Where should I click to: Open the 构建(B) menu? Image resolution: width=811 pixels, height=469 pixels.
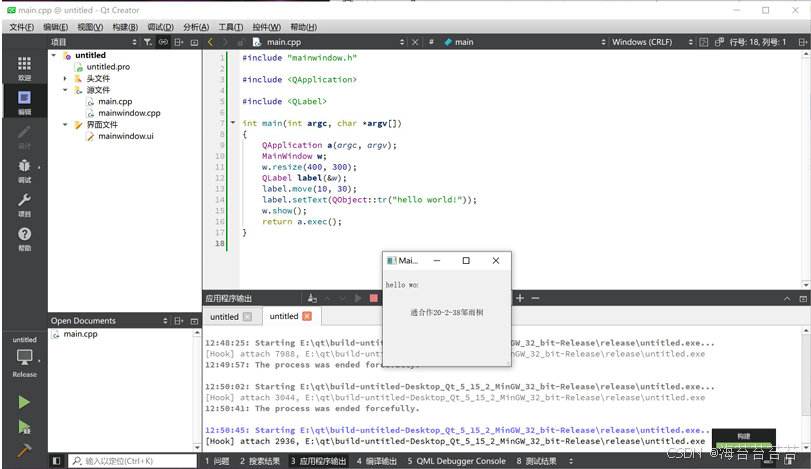(125, 27)
